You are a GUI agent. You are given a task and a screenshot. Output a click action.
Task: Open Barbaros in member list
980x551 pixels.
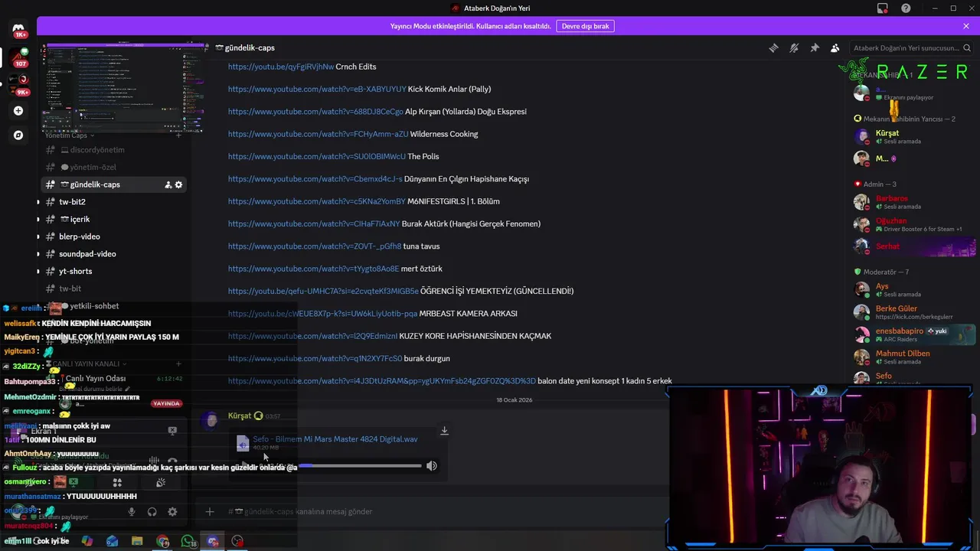[913, 202]
